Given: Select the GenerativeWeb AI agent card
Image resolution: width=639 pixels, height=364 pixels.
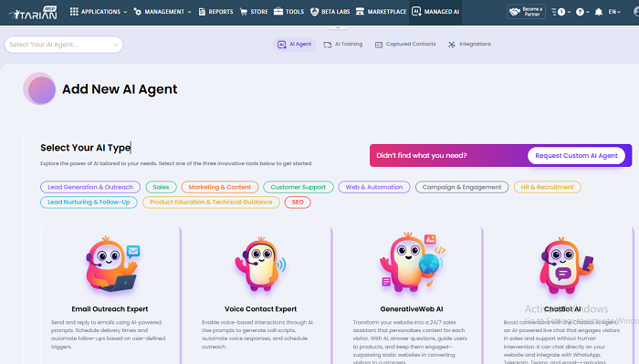Looking at the screenshot, I should (411, 293).
